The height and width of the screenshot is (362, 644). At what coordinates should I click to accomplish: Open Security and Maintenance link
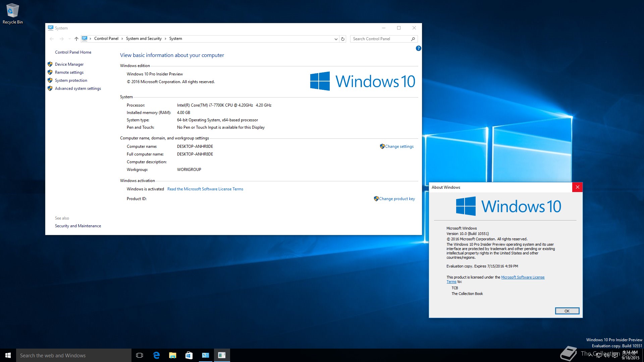point(78,226)
